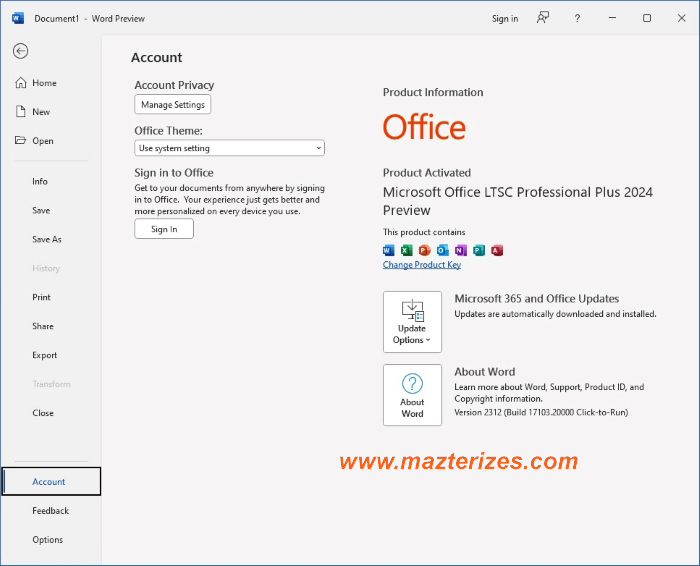Click the Manage Settings button
The width and height of the screenshot is (700, 566).
[x=173, y=104]
